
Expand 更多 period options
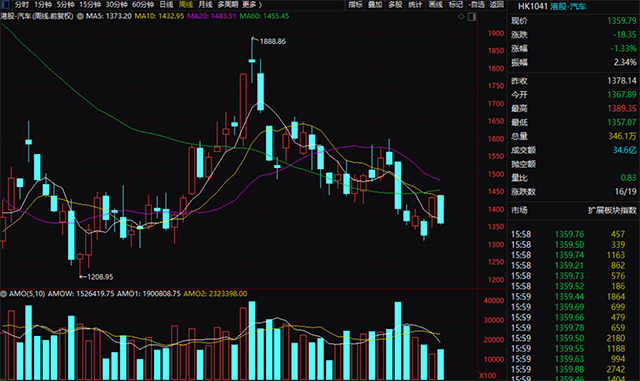point(252,4)
